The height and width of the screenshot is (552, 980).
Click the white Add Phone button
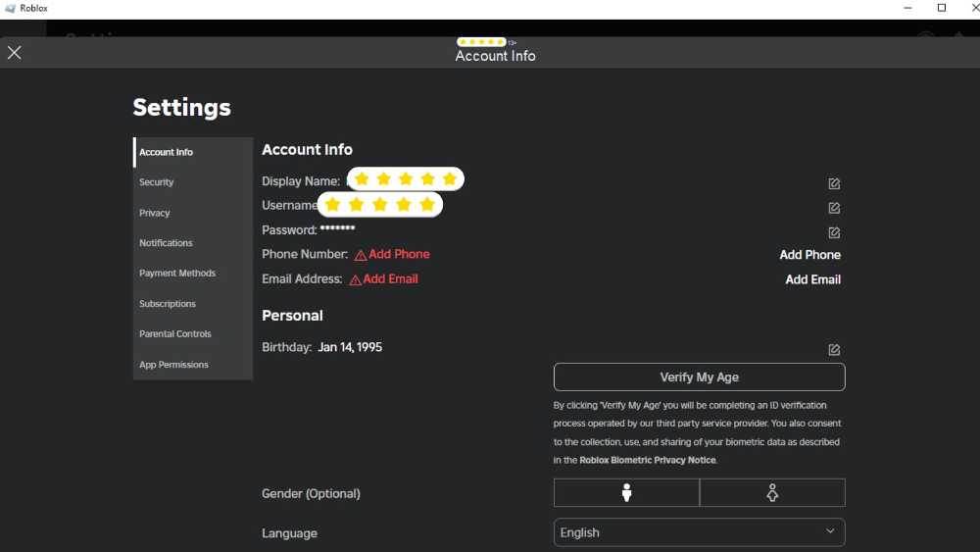coord(809,255)
